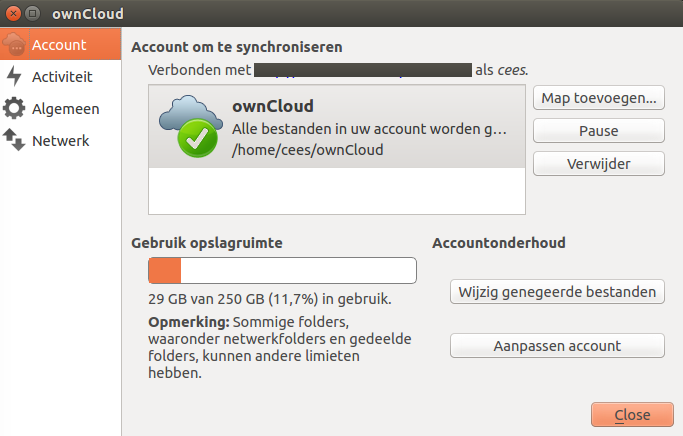Select the /home/cees/ownCloud folder path text

[x=308, y=150]
